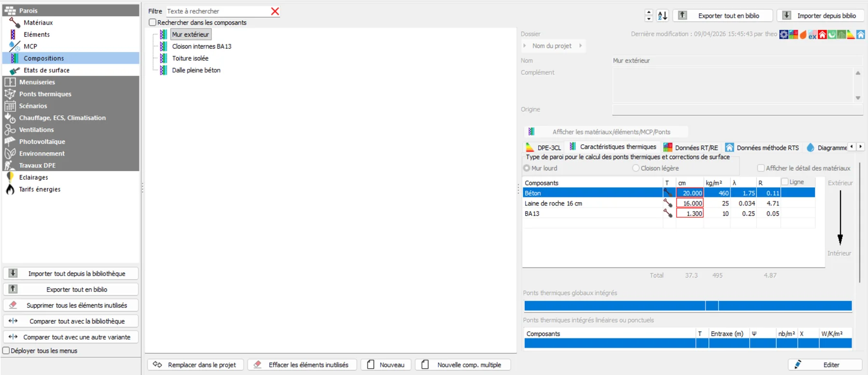Switch to the Données RT/RE tab
Viewport: 868px width, 375px height.
click(691, 148)
